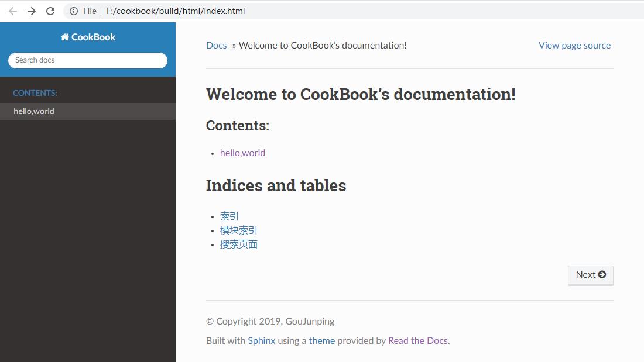
Task: Click the Welcome to CookBook's documentation heading
Action: coord(361,94)
